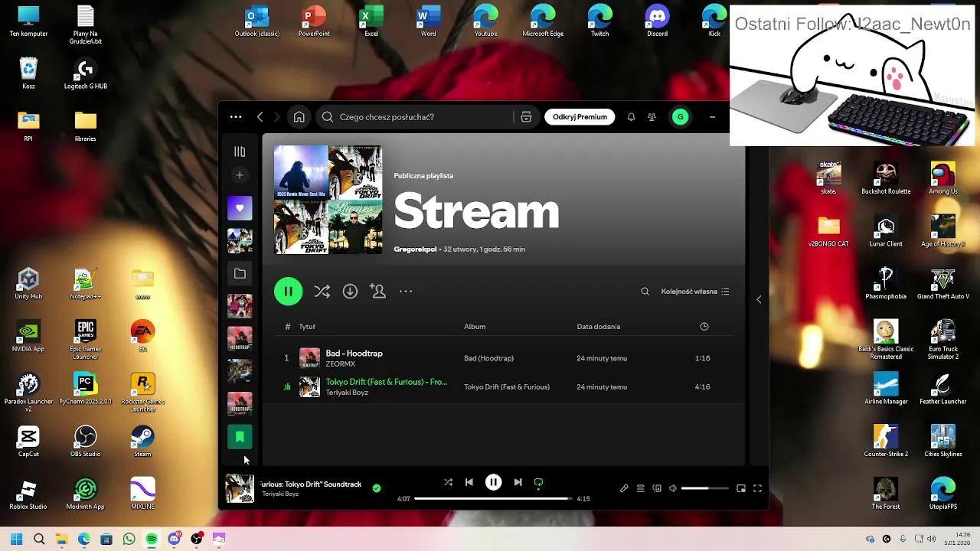Adjust volume slider in player bar
Viewport: 980px width, 551px height.
tap(704, 488)
